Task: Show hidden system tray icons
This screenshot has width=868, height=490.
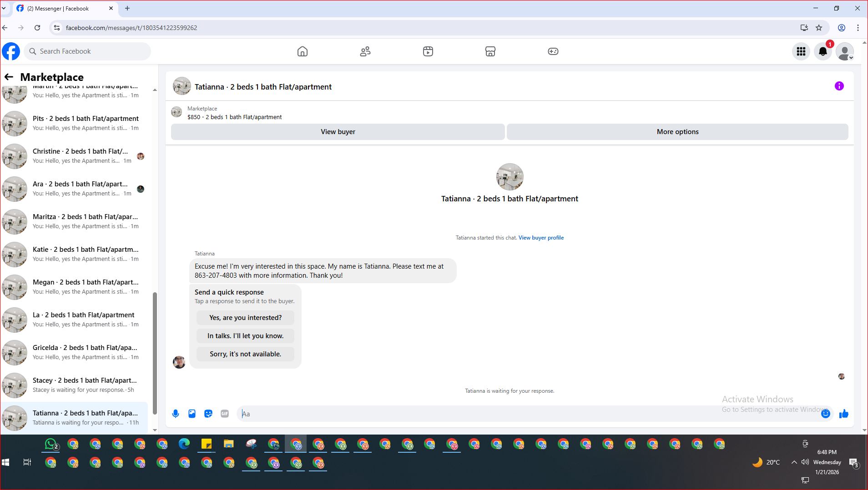Action: click(x=794, y=462)
